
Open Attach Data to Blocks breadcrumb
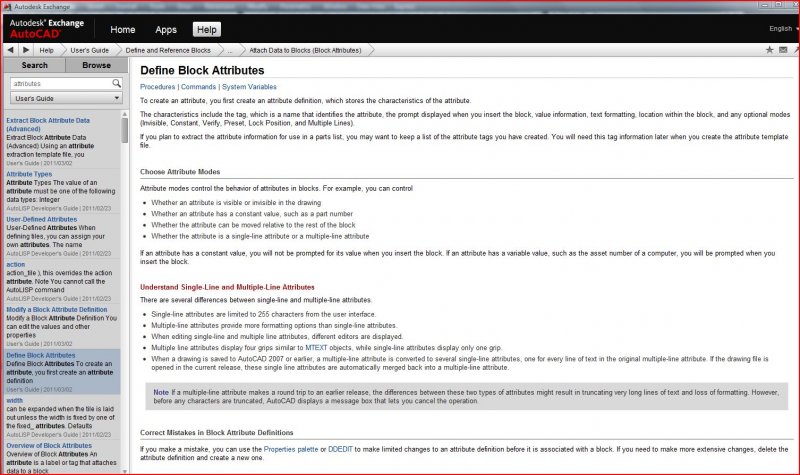click(x=305, y=51)
